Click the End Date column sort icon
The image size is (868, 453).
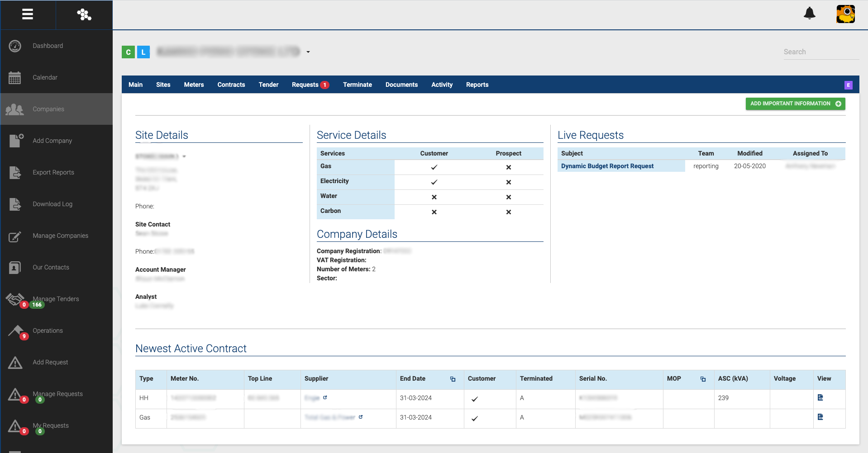click(x=453, y=379)
